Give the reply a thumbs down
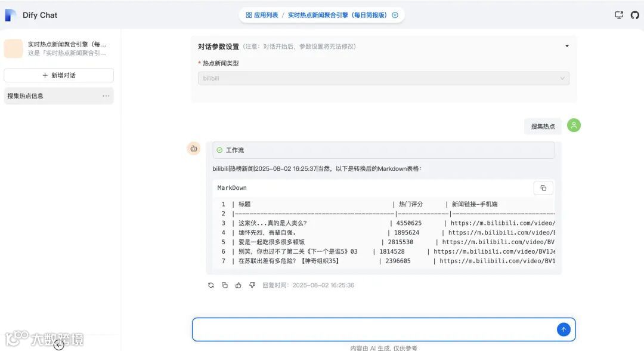Image resolution: width=644 pixels, height=351 pixels. (252, 285)
